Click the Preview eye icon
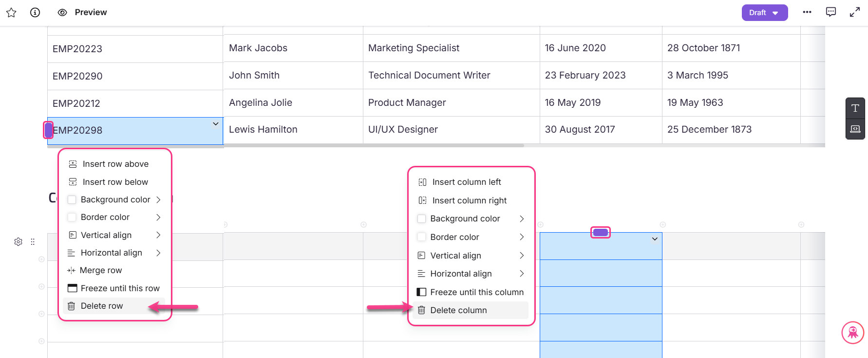The height and width of the screenshot is (358, 868). [62, 13]
